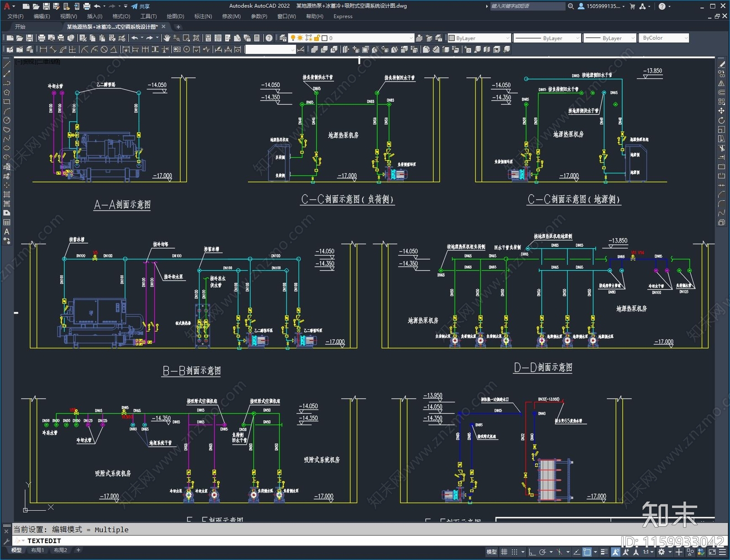730x560 pixels.
Task: Select the Line draw tool
Action: pos(7,64)
